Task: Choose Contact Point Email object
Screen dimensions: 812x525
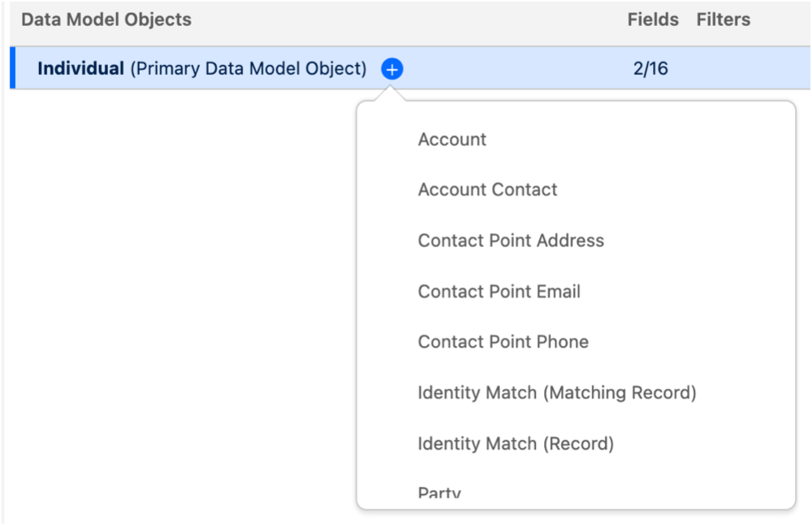Action: 499,291
